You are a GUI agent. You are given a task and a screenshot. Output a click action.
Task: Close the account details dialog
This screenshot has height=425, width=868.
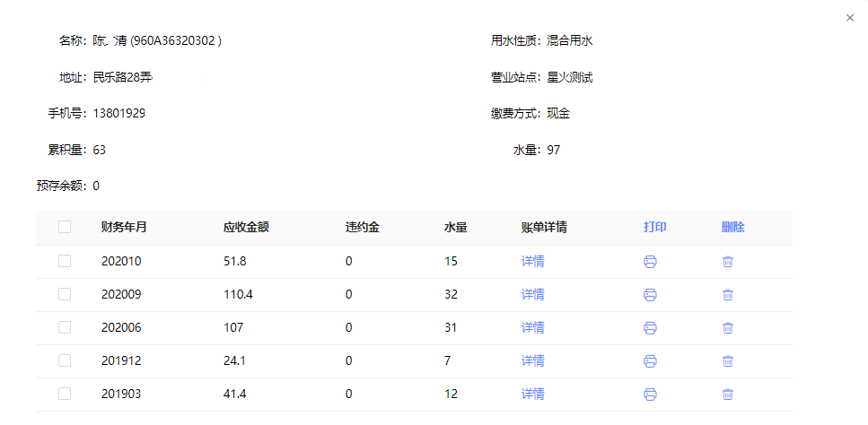[850, 18]
